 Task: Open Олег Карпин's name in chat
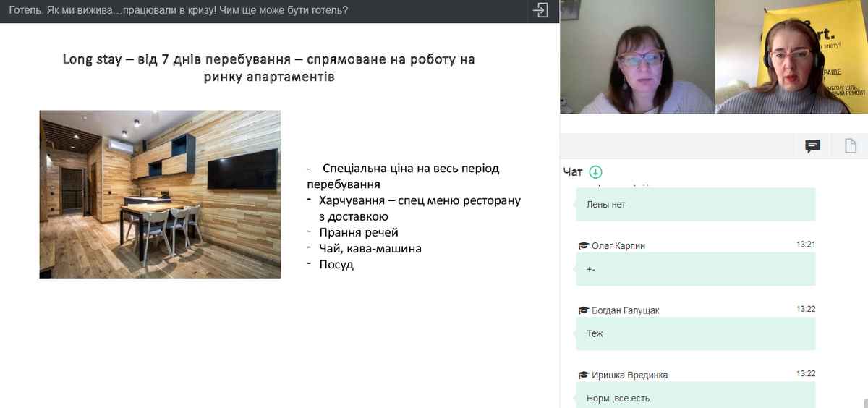pyautogui.click(x=618, y=246)
